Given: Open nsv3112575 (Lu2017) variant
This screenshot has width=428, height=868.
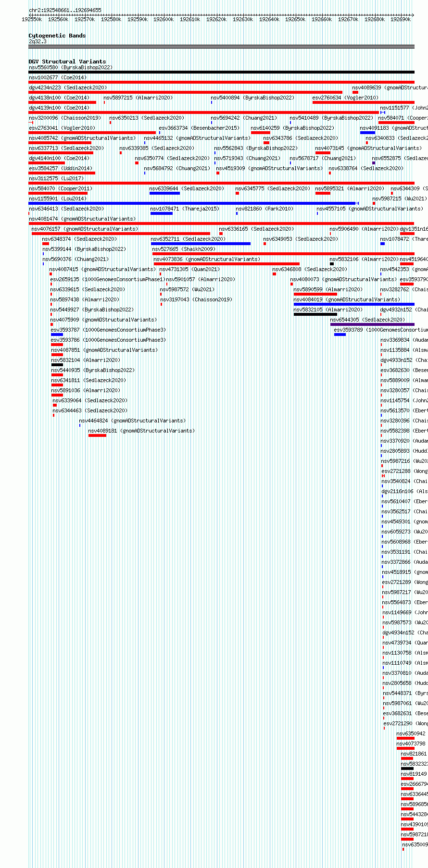Looking at the screenshot, I should pyautogui.click(x=56, y=178).
